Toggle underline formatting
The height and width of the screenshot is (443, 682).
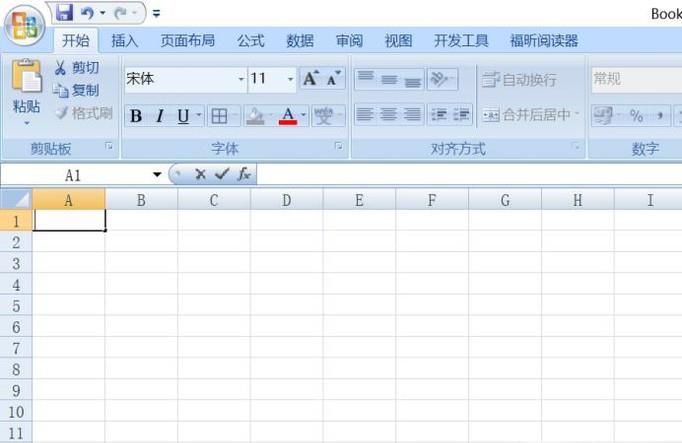pyautogui.click(x=183, y=116)
